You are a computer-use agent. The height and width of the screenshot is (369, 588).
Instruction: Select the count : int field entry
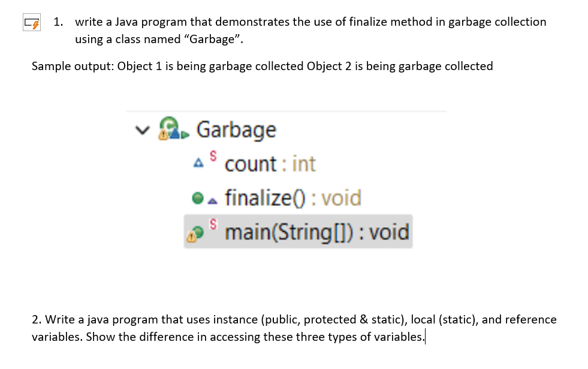[x=270, y=164]
